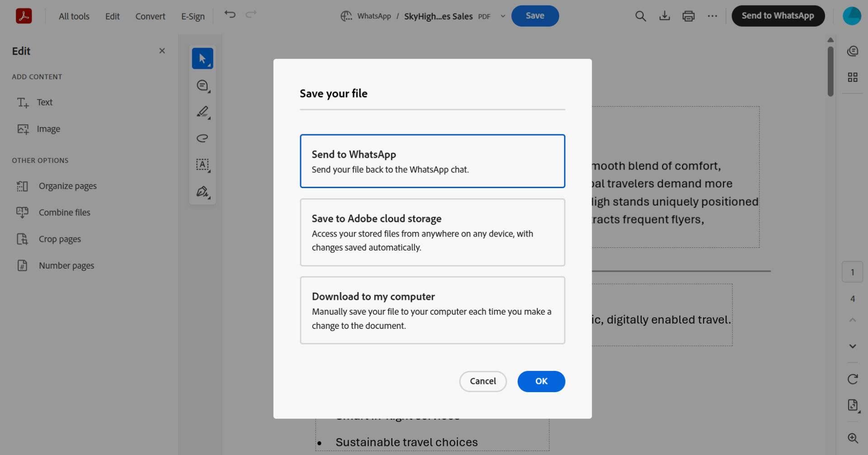Pick the freehand draw tool

(202, 138)
